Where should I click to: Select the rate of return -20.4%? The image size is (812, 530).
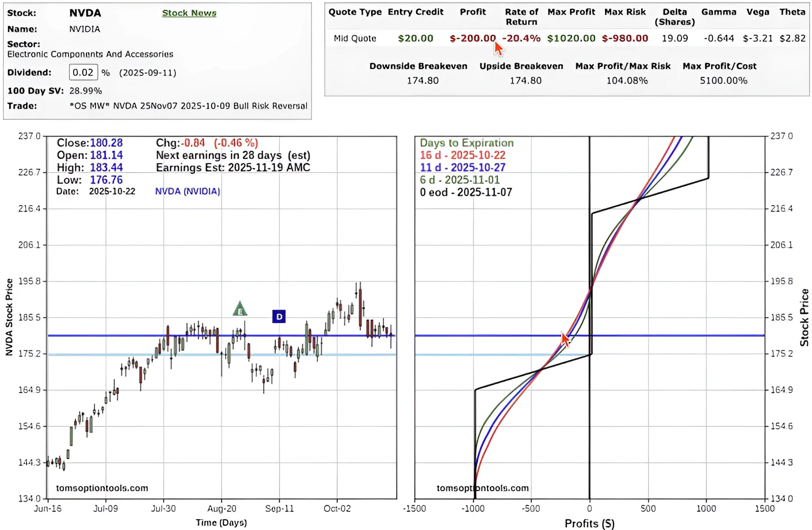point(521,38)
